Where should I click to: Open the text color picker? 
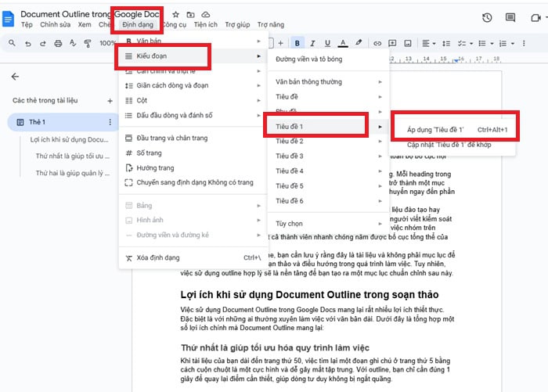pos(343,43)
